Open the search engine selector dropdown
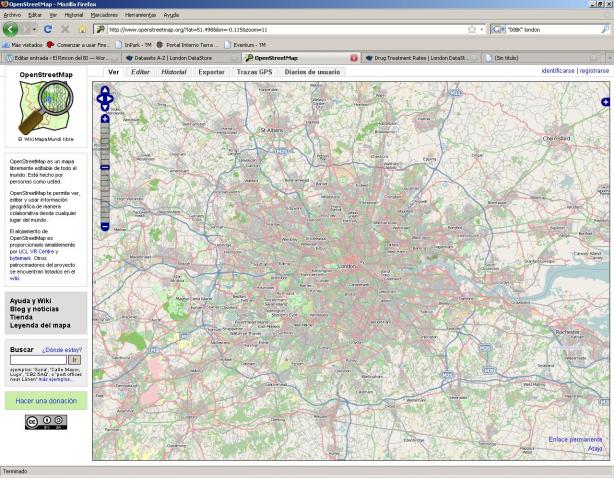This screenshot has width=614, height=478. click(499, 29)
